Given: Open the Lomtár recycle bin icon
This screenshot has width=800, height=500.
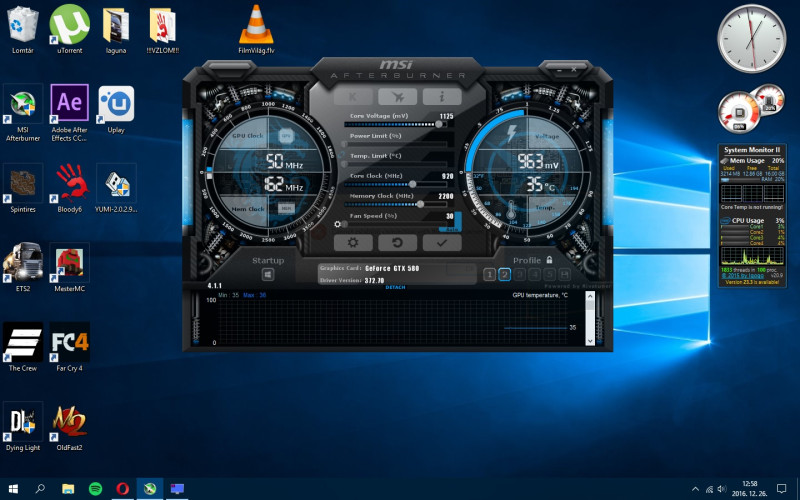Looking at the screenshot, I should (22, 30).
